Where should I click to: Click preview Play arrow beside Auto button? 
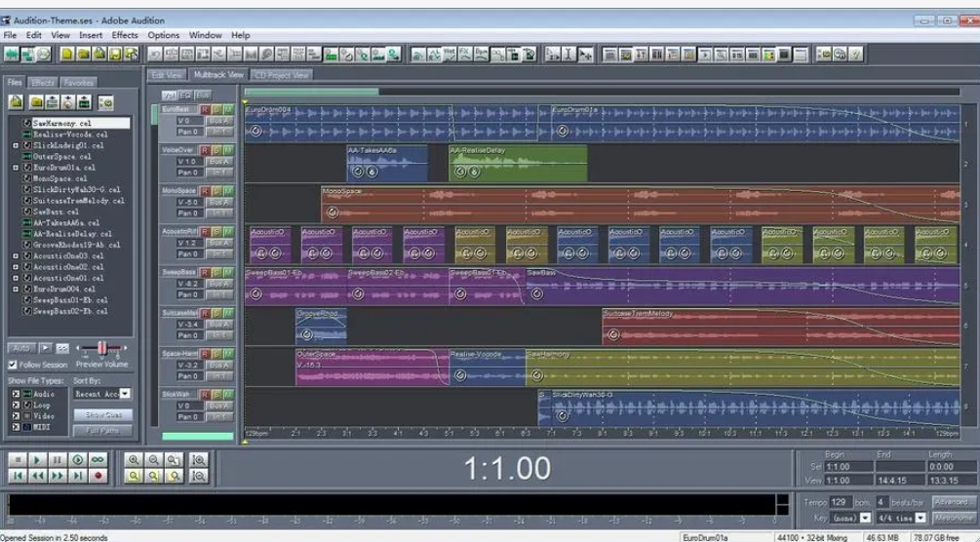coord(46,348)
